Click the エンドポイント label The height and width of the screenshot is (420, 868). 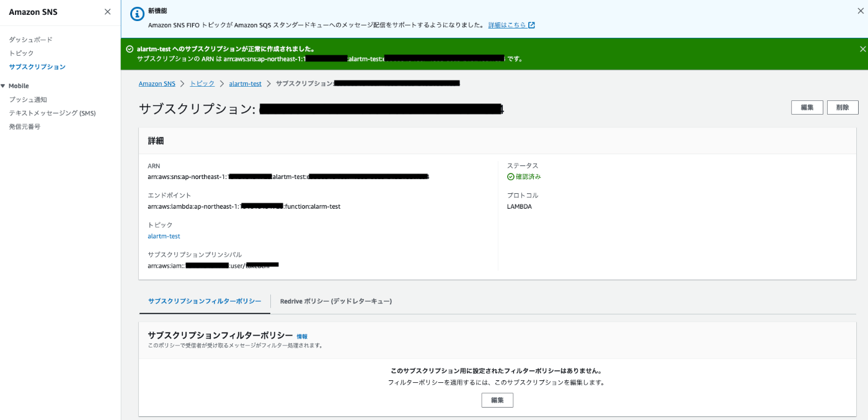[169, 195]
